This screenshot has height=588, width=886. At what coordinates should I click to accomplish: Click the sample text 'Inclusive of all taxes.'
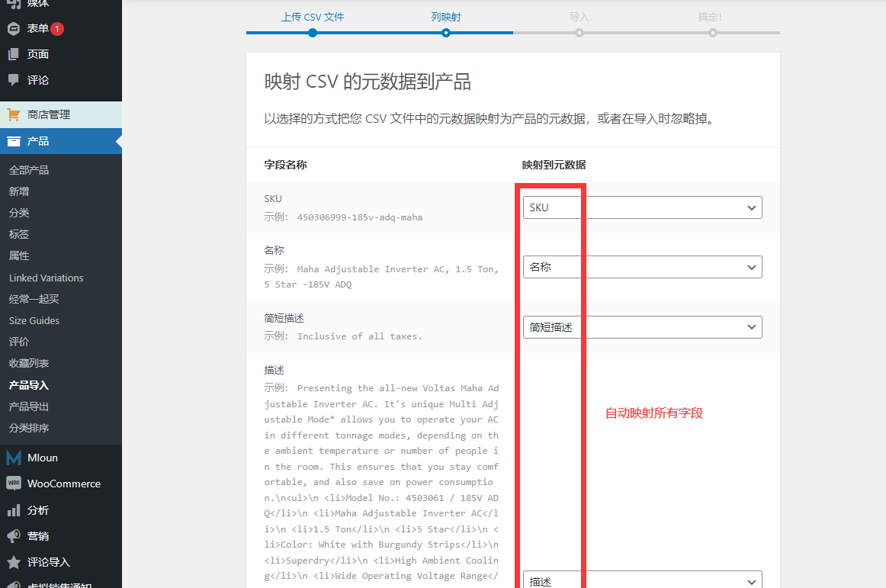359,336
